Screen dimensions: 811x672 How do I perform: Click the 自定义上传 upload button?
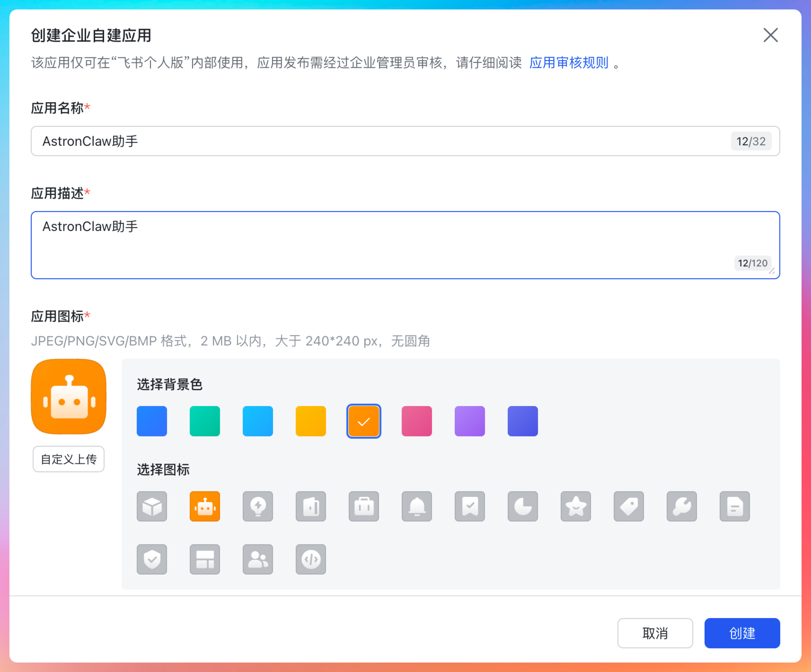click(68, 459)
